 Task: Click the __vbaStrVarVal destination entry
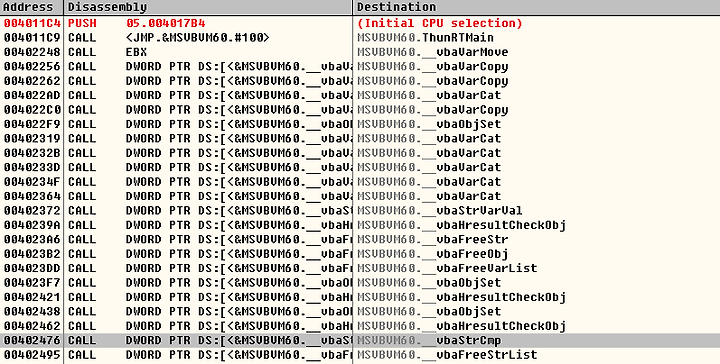(440, 210)
